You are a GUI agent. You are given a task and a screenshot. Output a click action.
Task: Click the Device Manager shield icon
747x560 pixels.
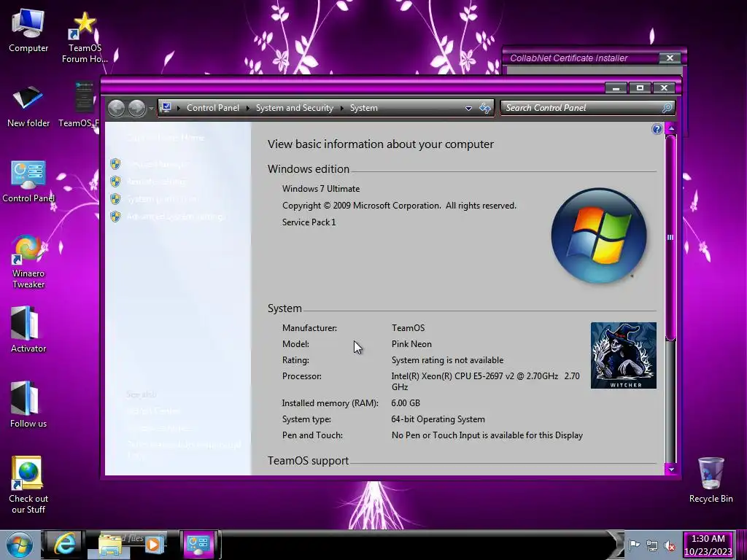coord(115,164)
